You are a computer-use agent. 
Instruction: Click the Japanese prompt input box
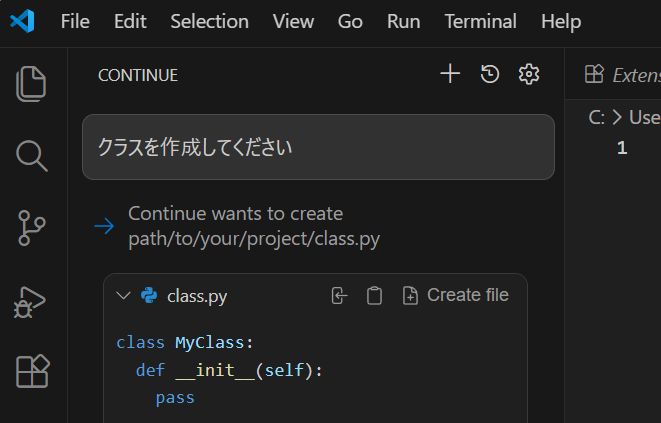318,147
